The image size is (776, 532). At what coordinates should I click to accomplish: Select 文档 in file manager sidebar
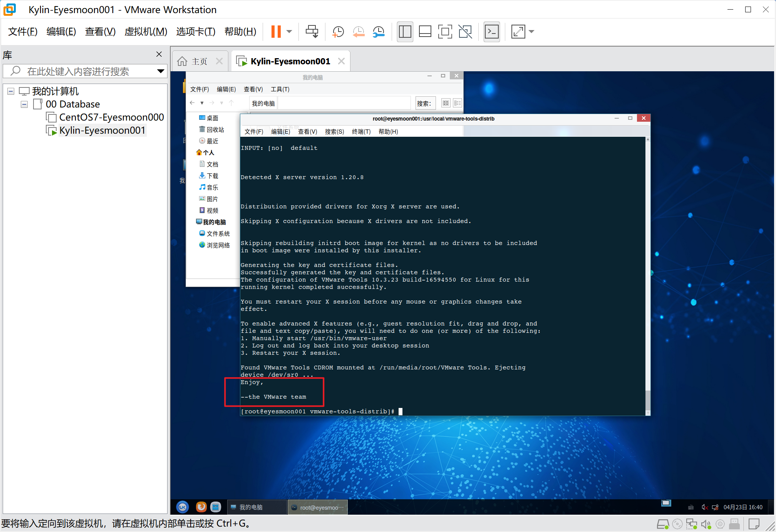(209, 164)
